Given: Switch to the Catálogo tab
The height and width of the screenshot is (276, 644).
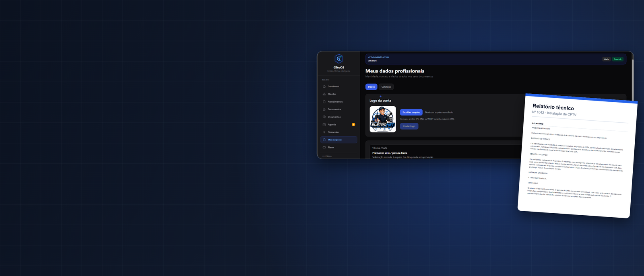Looking at the screenshot, I should [386, 87].
